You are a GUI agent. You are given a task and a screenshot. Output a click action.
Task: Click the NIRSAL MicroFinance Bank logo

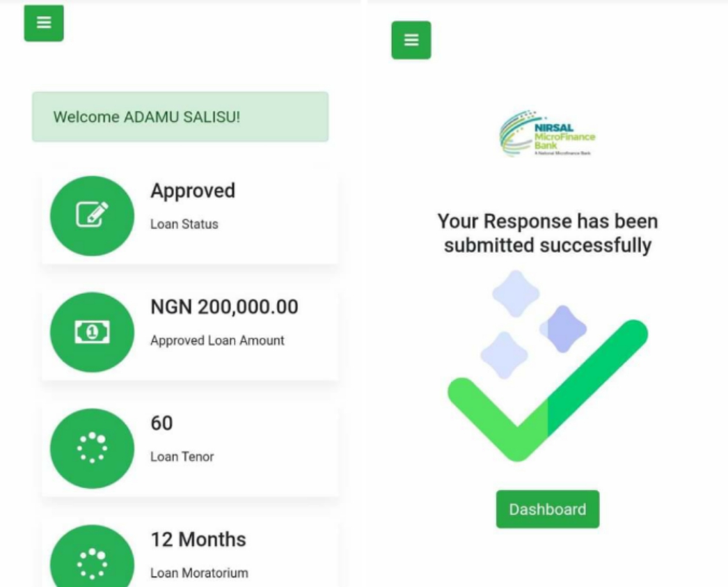[548, 134]
